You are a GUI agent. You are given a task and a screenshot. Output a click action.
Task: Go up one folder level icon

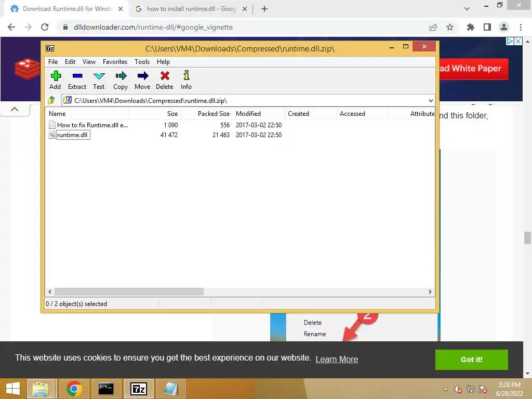point(51,100)
